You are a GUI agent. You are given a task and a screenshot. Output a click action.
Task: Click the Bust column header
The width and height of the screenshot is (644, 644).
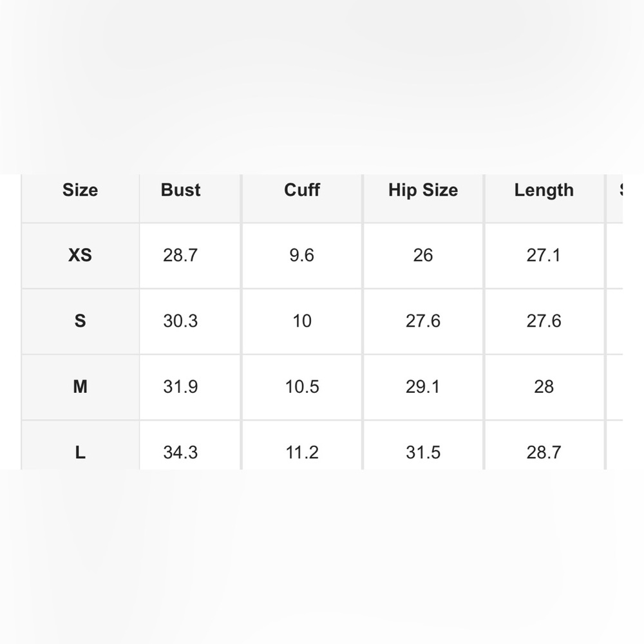(x=181, y=190)
